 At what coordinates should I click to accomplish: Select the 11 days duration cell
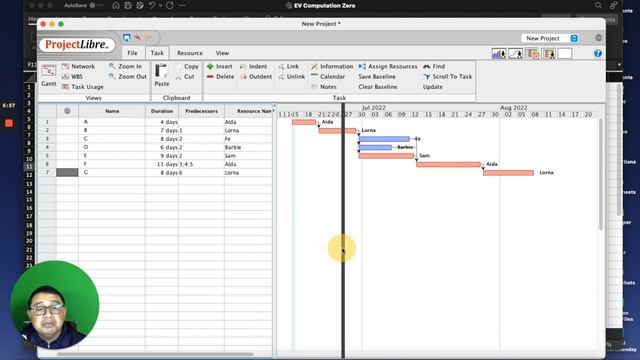click(x=162, y=164)
